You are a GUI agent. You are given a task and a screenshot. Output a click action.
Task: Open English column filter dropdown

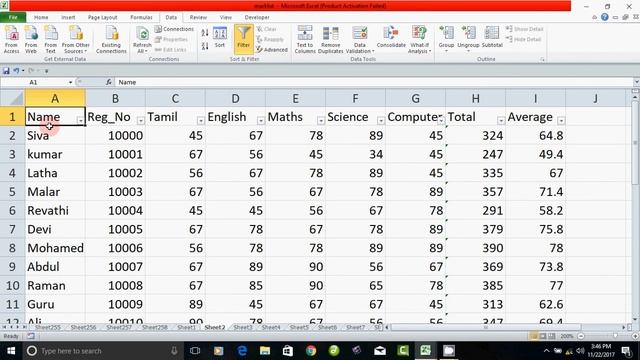(x=260, y=120)
